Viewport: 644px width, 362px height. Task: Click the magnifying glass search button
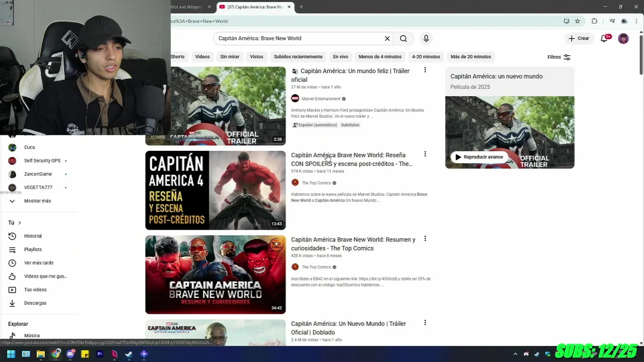click(404, 38)
